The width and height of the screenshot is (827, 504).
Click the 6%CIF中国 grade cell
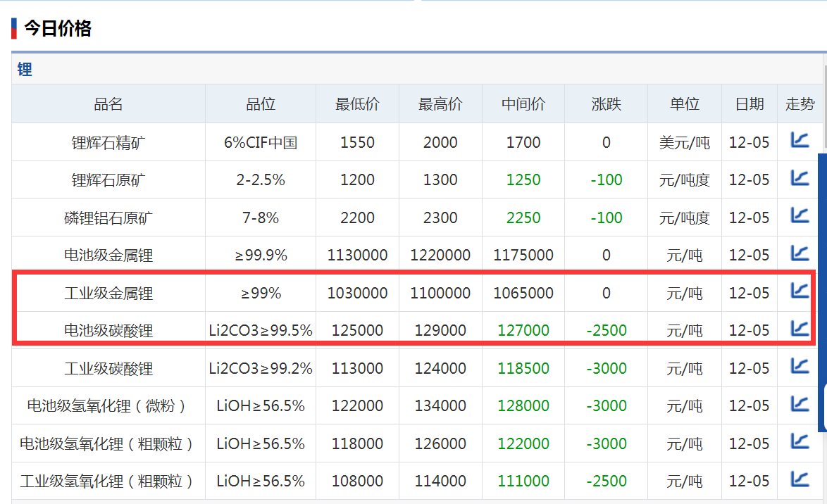pyautogui.click(x=261, y=143)
